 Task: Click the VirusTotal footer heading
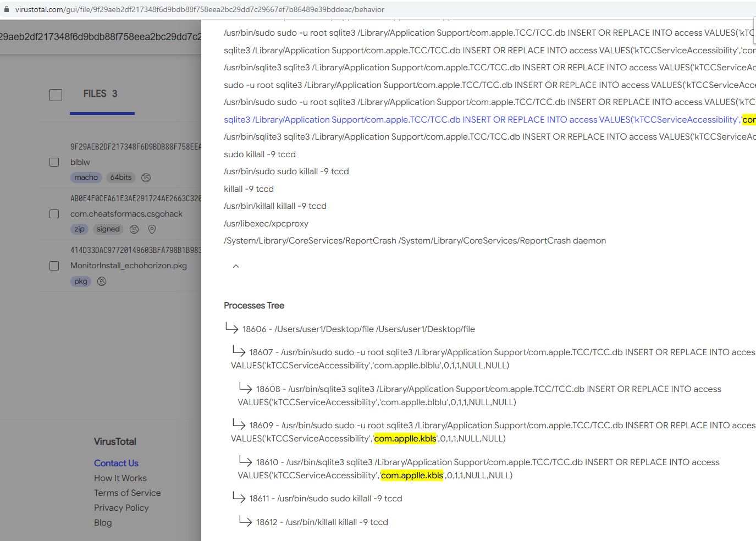[115, 441]
